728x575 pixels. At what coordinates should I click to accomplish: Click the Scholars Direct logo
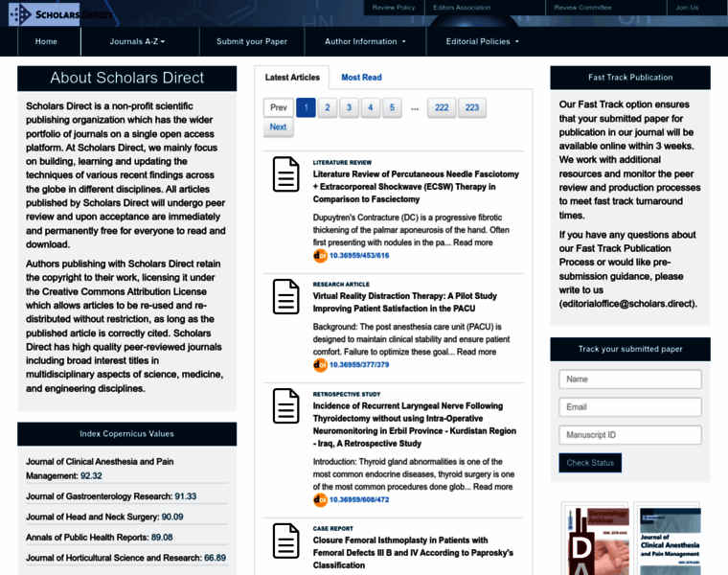60,14
